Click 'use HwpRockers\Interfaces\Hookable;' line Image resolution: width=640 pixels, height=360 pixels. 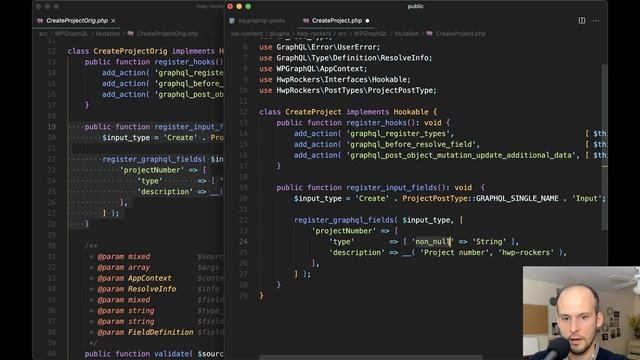click(335, 80)
